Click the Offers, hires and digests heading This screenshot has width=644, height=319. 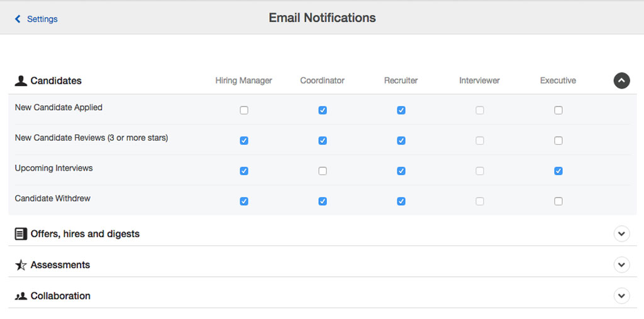[x=85, y=234]
